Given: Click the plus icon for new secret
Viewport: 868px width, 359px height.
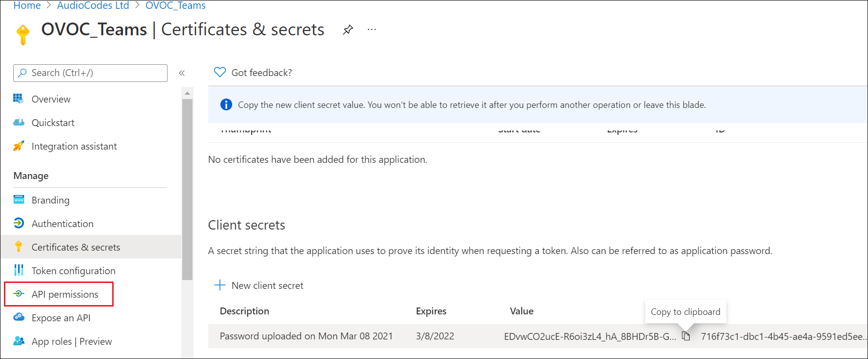Looking at the screenshot, I should pyautogui.click(x=220, y=285).
